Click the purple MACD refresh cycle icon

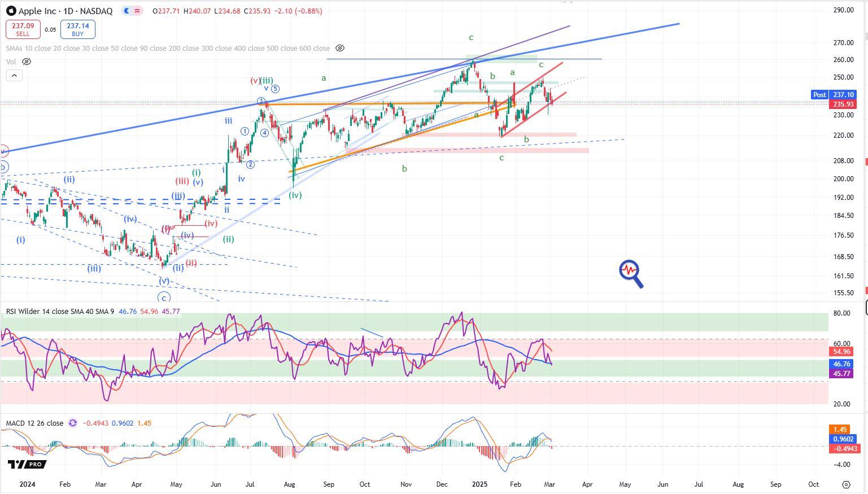pos(73,423)
